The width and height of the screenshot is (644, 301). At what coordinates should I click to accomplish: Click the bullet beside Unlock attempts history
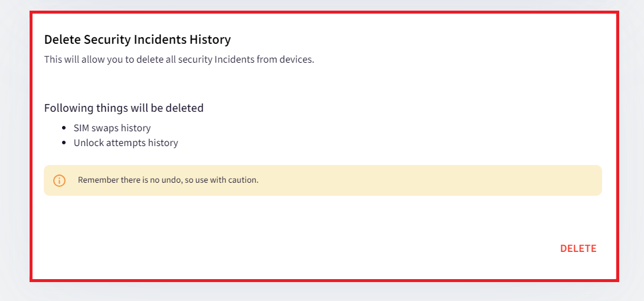(x=64, y=143)
